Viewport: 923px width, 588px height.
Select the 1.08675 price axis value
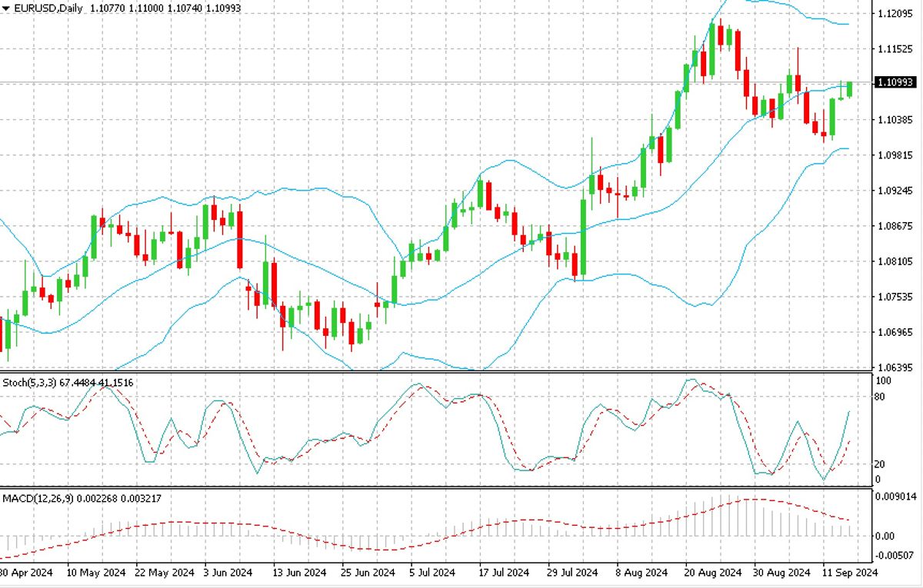point(896,226)
